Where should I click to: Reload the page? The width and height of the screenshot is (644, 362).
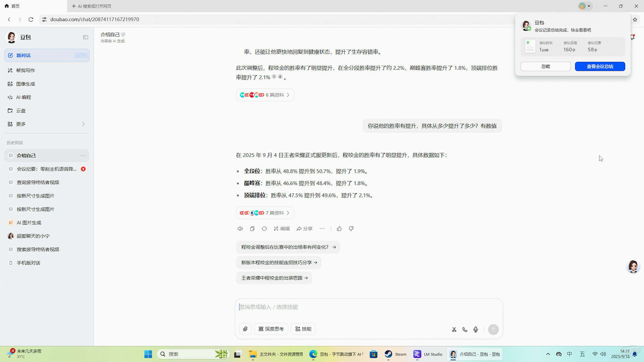[31, 19]
